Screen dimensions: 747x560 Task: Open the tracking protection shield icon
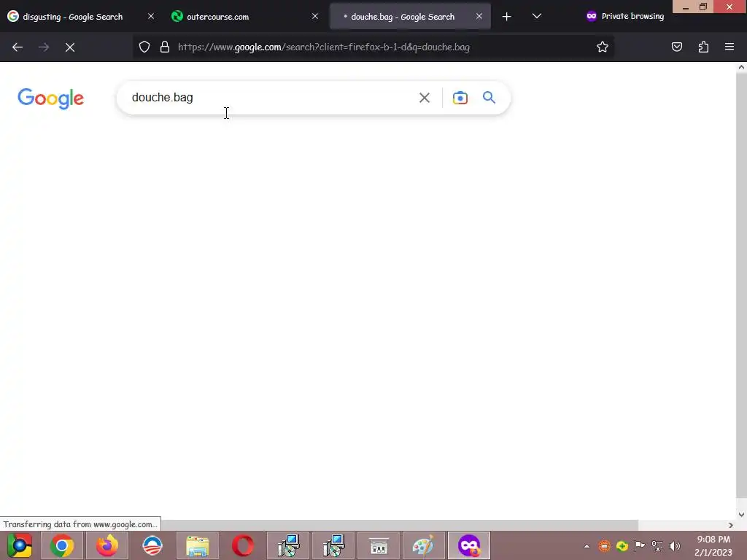click(144, 47)
